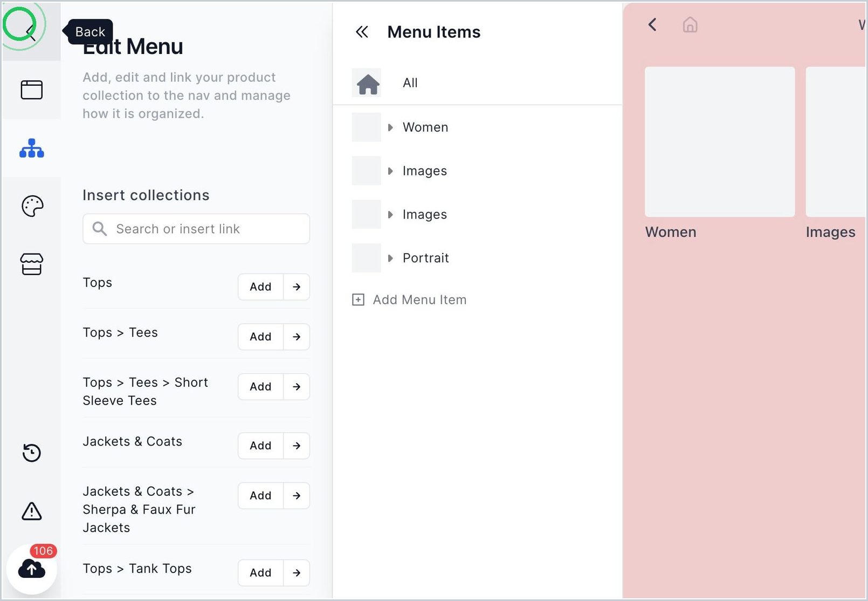
Task: Click Portrait item image placeholder
Action: click(x=367, y=258)
